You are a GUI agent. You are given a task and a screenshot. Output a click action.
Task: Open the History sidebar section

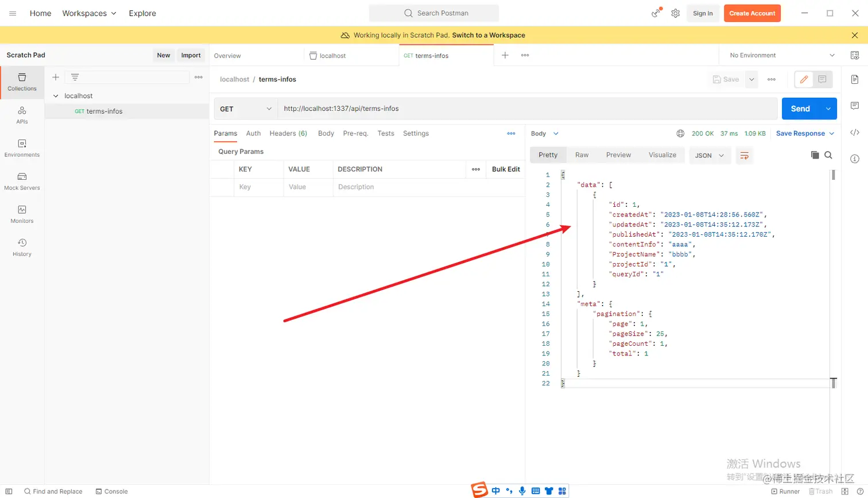(22, 248)
